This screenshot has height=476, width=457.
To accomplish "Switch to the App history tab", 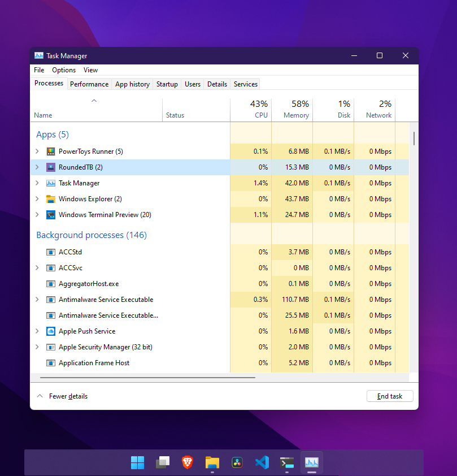I will click(132, 84).
